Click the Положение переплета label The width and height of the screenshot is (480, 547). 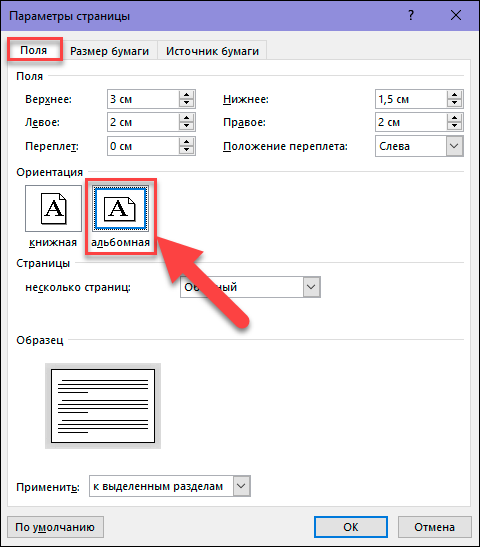pyautogui.click(x=285, y=146)
